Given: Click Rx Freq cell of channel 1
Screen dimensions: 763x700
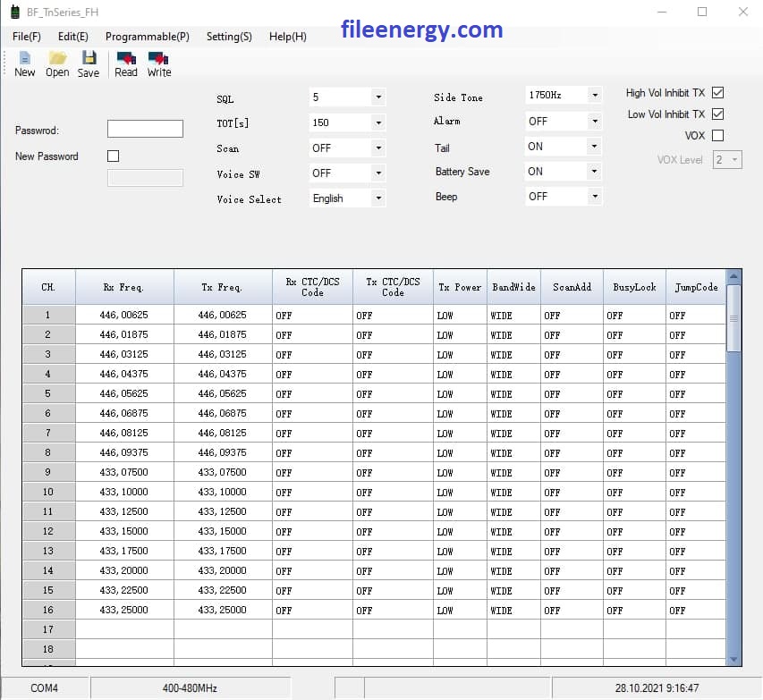Looking at the screenshot, I should pos(124,315).
